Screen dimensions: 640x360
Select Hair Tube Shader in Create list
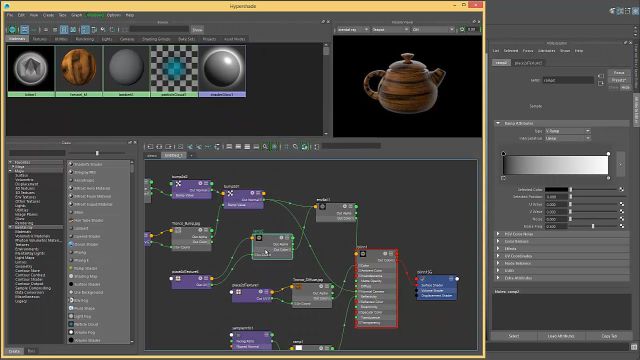click(x=89, y=220)
